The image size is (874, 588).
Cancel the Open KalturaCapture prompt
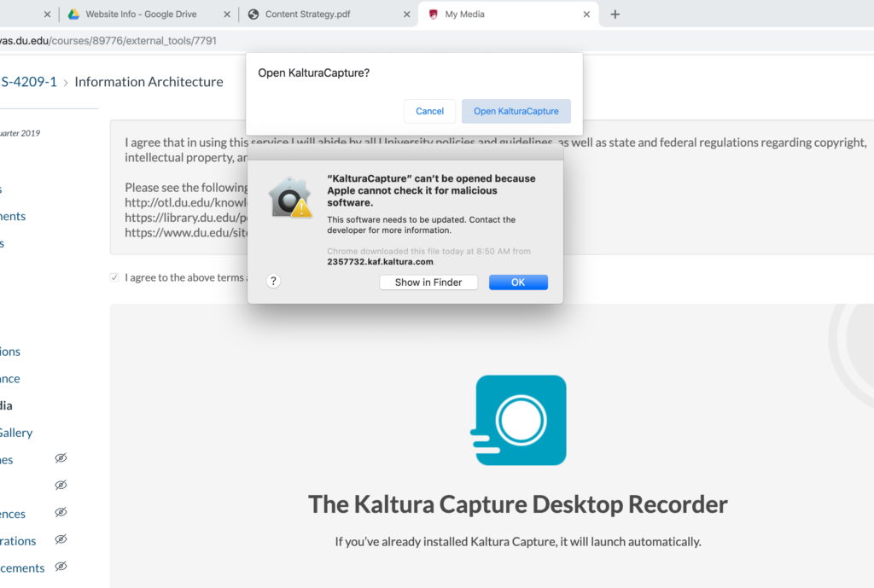429,111
